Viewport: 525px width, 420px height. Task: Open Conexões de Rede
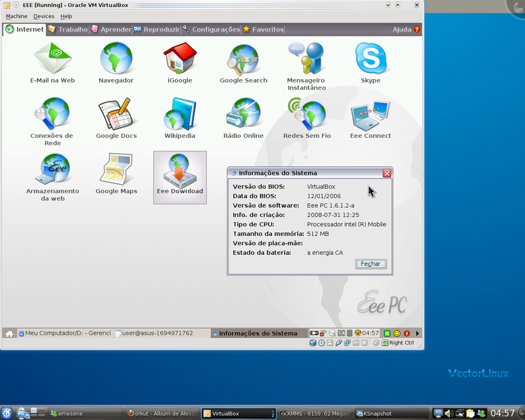(x=52, y=121)
